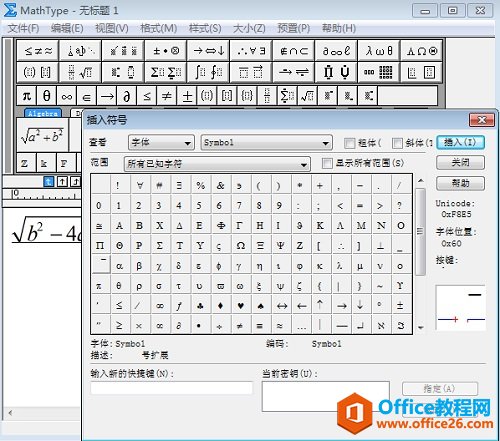
Task: Select the ♣ club symbol in the grid
Action: point(200,306)
